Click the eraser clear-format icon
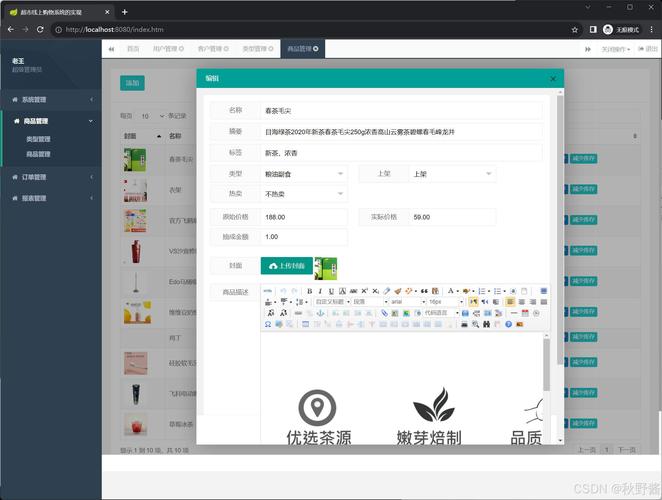 386,291
